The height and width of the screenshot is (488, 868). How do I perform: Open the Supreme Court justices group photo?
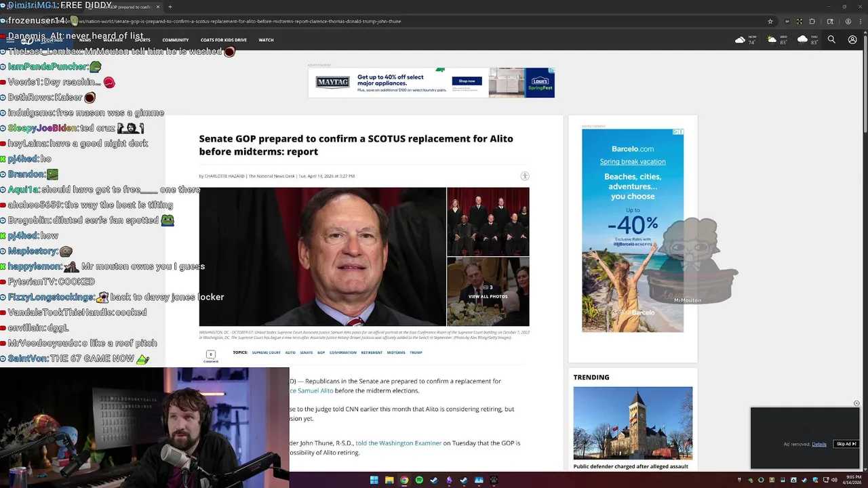(x=488, y=222)
